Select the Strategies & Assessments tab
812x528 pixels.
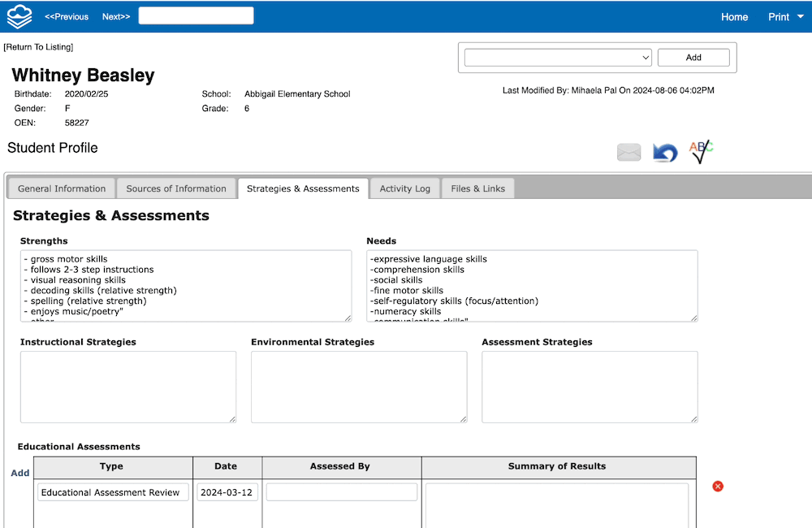click(303, 188)
